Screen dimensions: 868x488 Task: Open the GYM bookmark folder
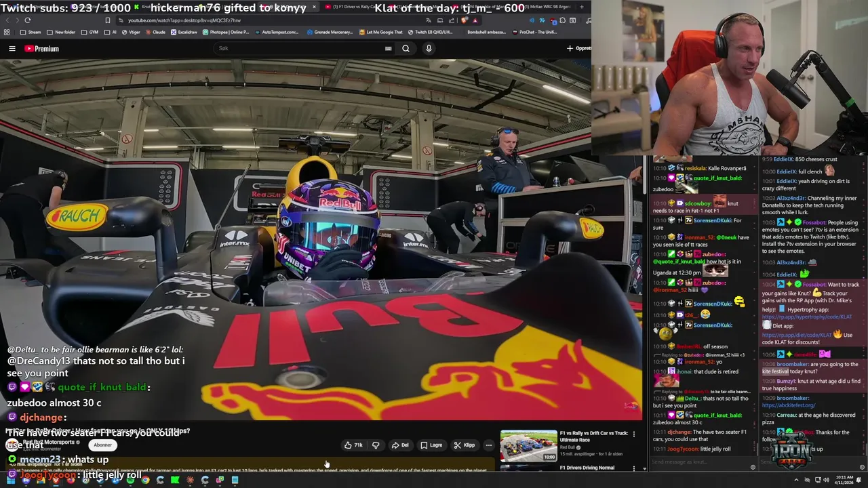point(90,32)
